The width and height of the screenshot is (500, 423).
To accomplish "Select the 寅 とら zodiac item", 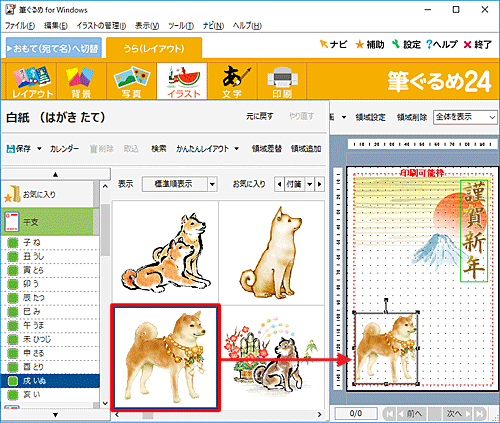I will pyautogui.click(x=50, y=270).
